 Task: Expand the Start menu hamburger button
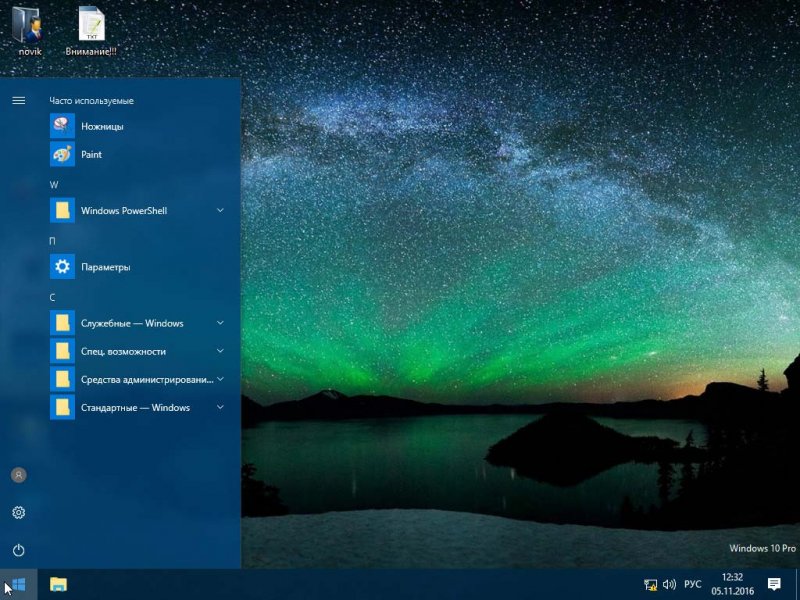click(x=18, y=101)
